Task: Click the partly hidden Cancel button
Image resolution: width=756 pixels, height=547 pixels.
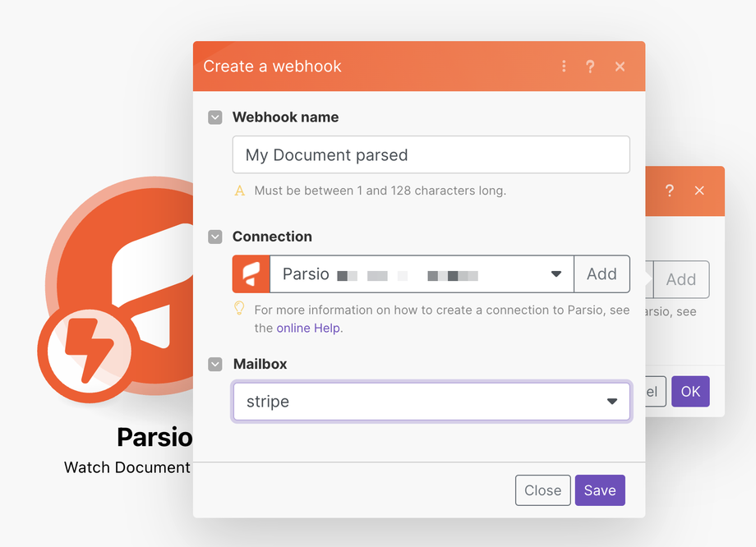Action: tap(656, 391)
